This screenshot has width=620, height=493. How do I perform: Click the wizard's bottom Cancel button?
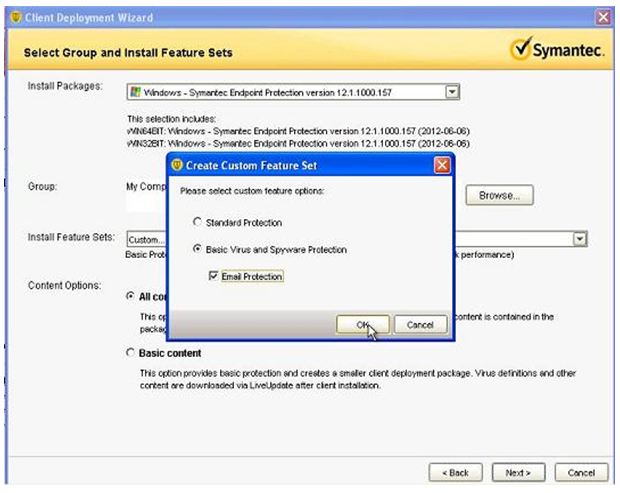[x=581, y=471]
